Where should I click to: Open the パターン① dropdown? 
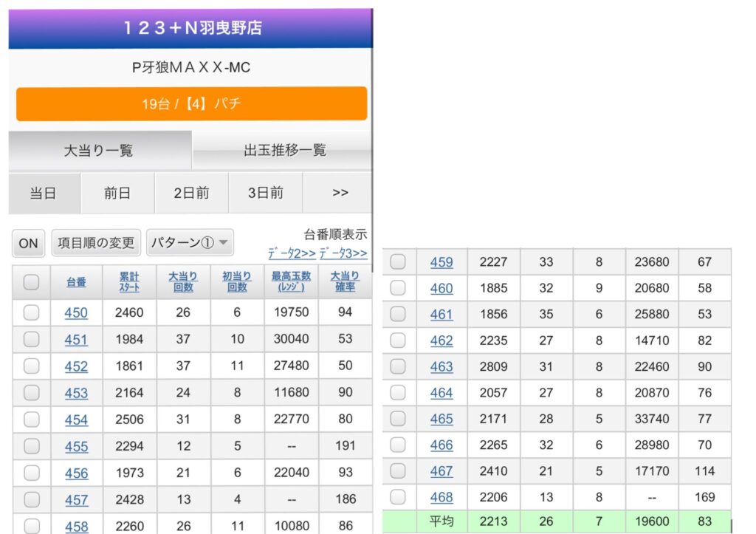pyautogui.click(x=190, y=242)
